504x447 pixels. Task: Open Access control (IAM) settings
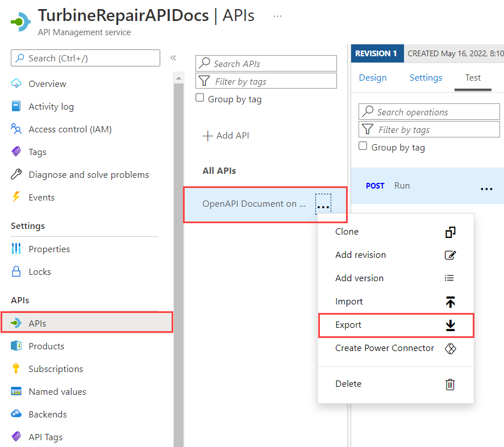click(69, 129)
